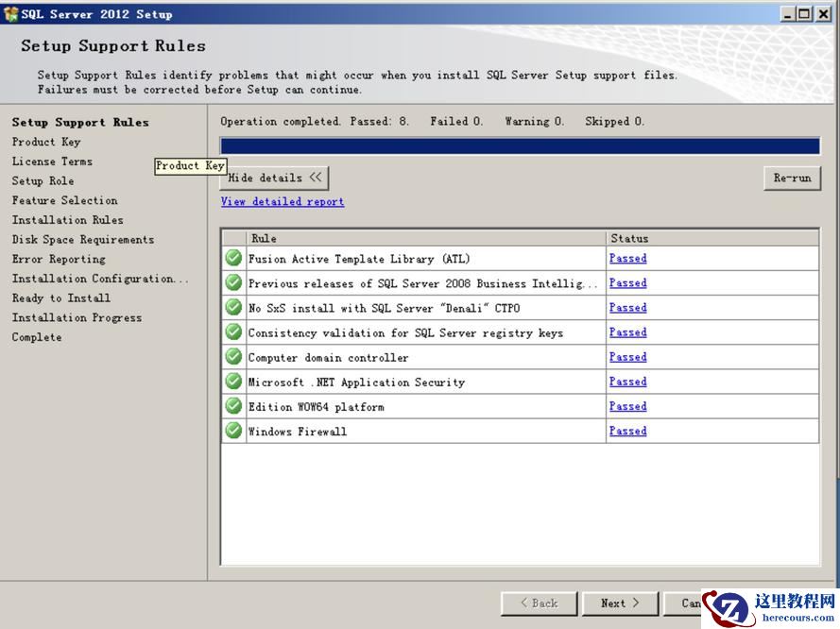The width and height of the screenshot is (840, 629).
Task: Click the green check icon for No SxS install rule
Action: tap(233, 308)
